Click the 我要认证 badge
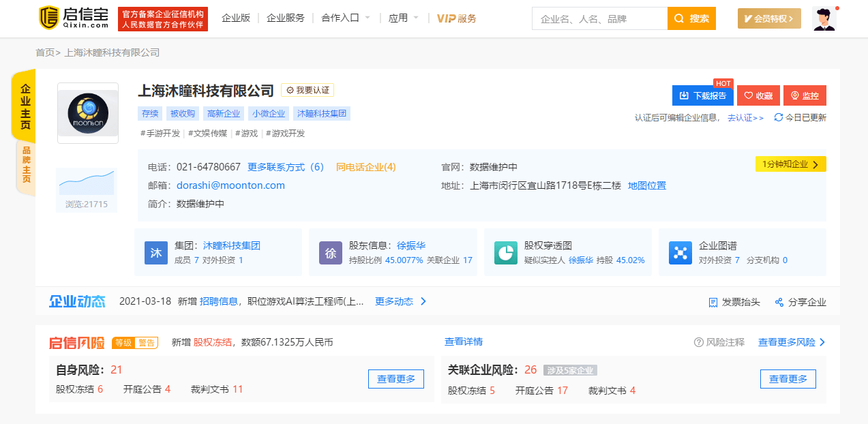Screen dimensions: 868x424 click(x=308, y=90)
